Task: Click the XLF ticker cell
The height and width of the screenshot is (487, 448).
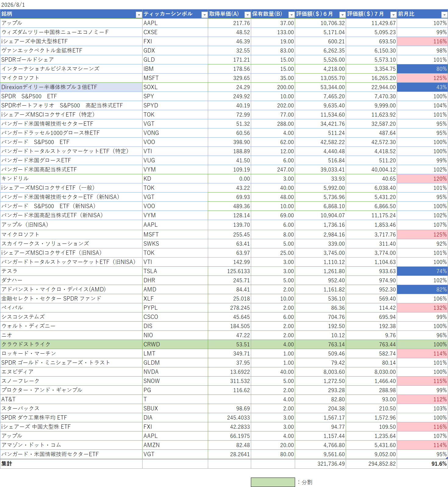Action: click(x=175, y=298)
